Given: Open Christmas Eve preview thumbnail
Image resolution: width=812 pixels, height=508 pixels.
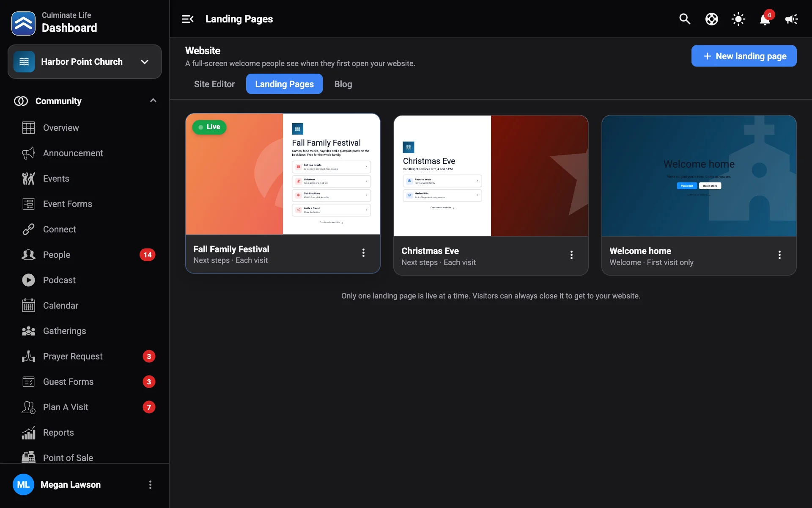Looking at the screenshot, I should coord(491,176).
